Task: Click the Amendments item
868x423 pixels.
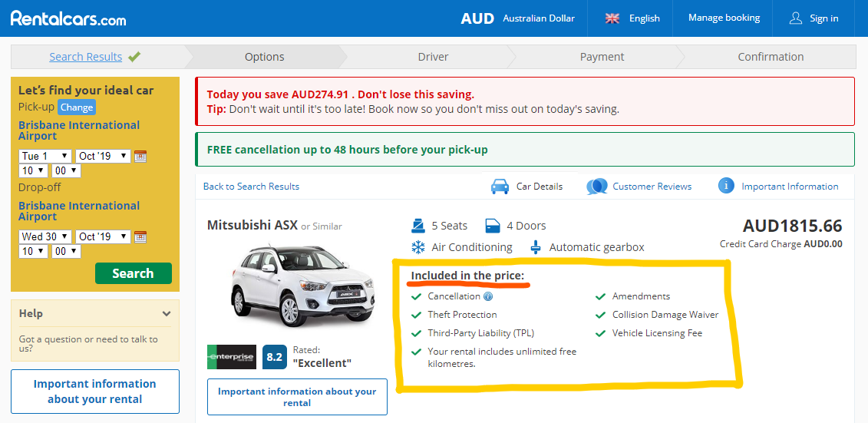Action: click(x=641, y=296)
